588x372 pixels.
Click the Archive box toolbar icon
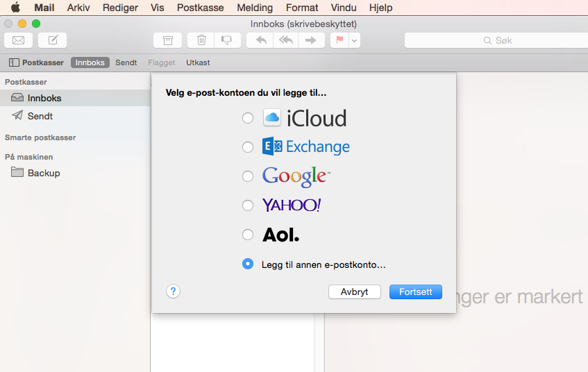167,40
